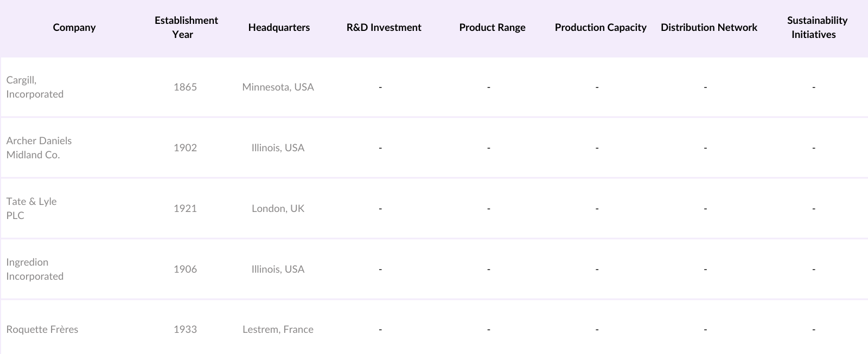Viewport: 868px width, 354px height.
Task: Select the Production Capacity column header
Action: pos(601,28)
